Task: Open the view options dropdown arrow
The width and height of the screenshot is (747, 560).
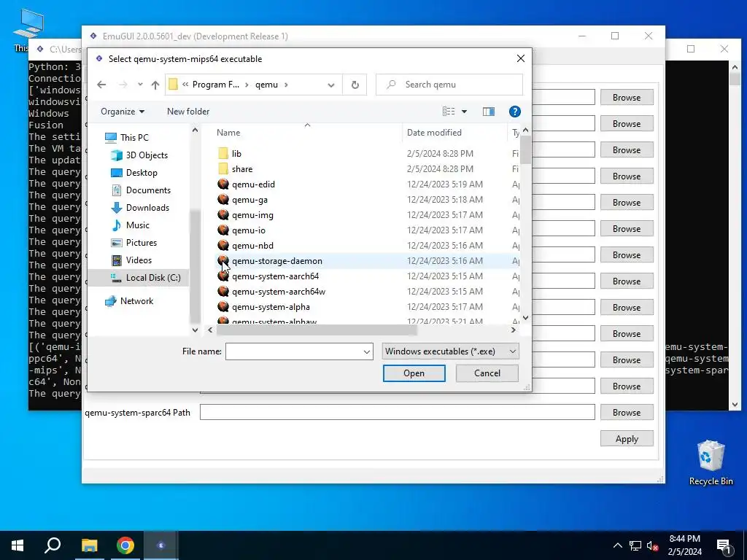Action: 464,112
